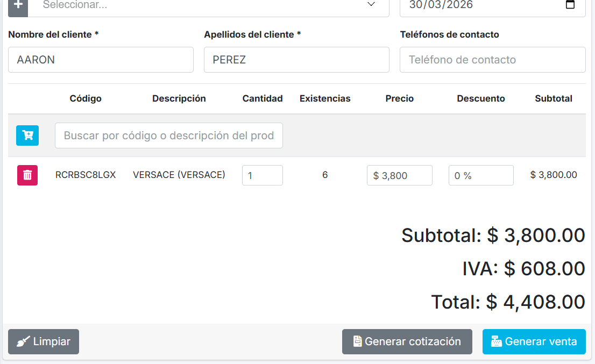Image resolution: width=595 pixels, height=364 pixels.
Task: Click the Descuento field showing 0 %
Action: [481, 175]
